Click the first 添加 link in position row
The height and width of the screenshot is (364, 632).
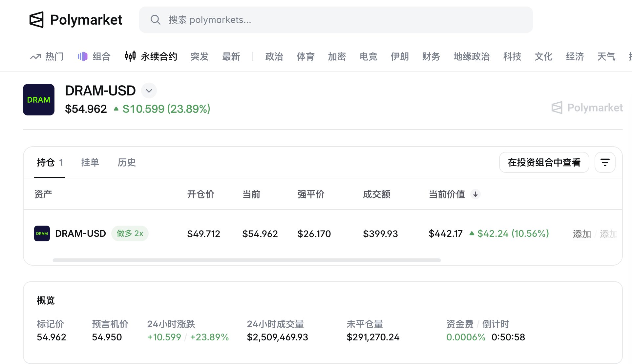(582, 234)
